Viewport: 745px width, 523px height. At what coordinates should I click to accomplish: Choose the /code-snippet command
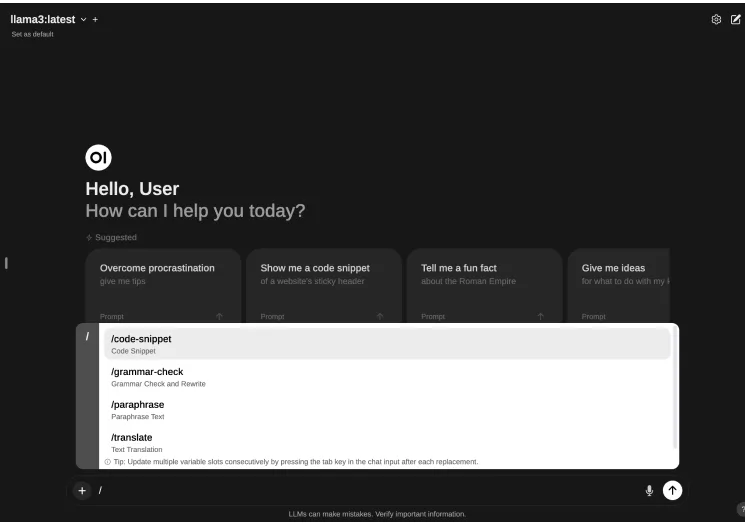click(387, 344)
